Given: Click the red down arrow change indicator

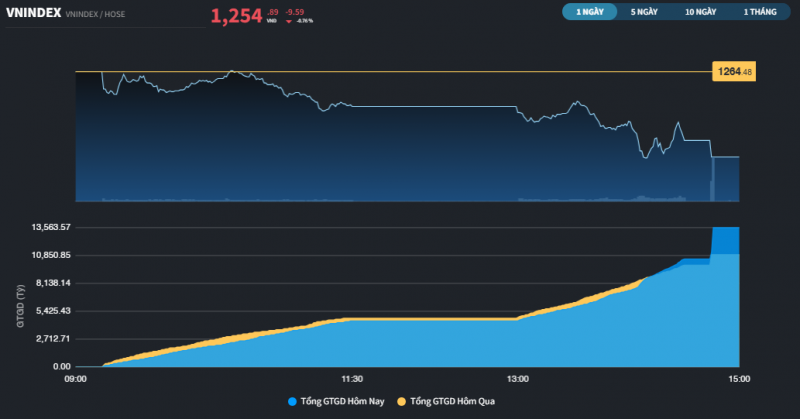Looking at the screenshot, I should 289,20.
